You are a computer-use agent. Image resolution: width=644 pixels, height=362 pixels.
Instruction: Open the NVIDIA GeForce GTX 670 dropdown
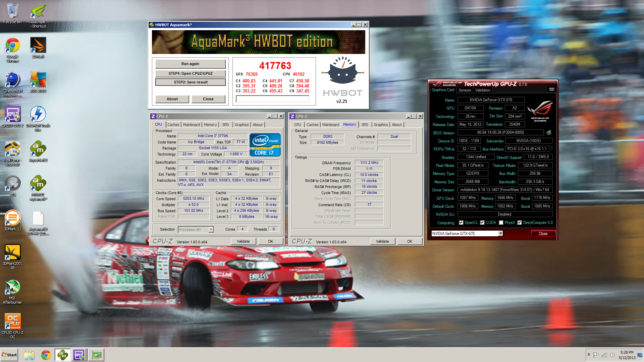click(500, 234)
